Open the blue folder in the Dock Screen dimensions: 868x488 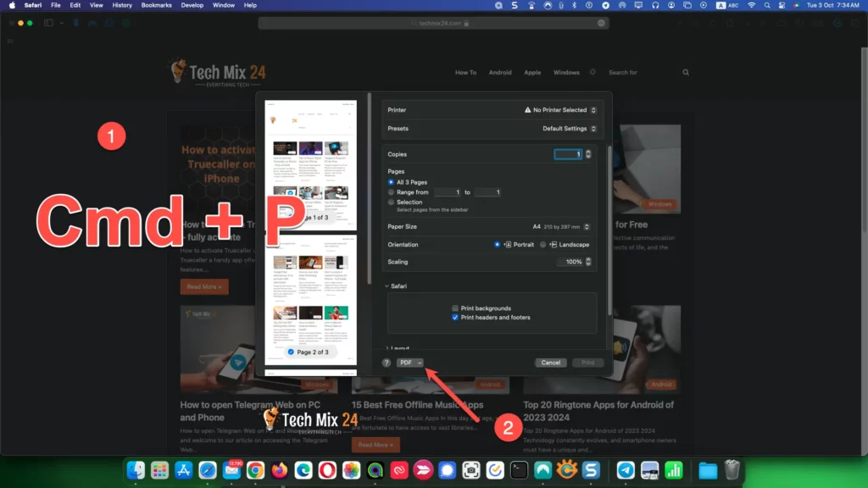(708, 470)
